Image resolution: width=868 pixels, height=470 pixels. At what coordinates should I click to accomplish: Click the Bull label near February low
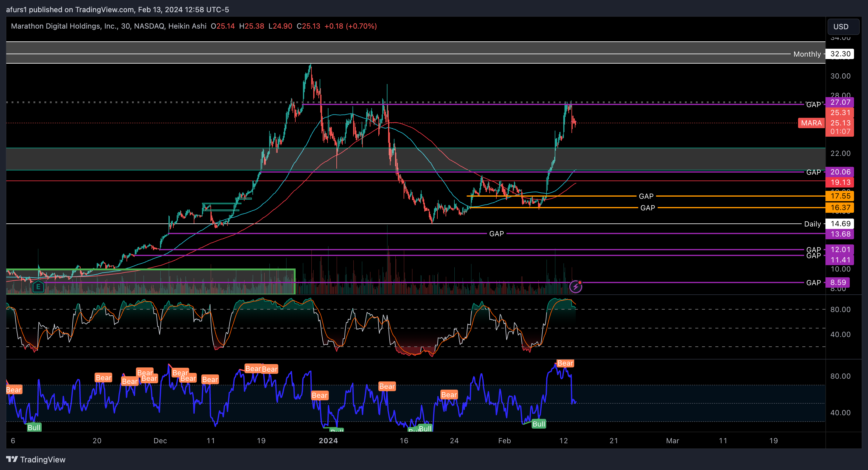(538, 424)
